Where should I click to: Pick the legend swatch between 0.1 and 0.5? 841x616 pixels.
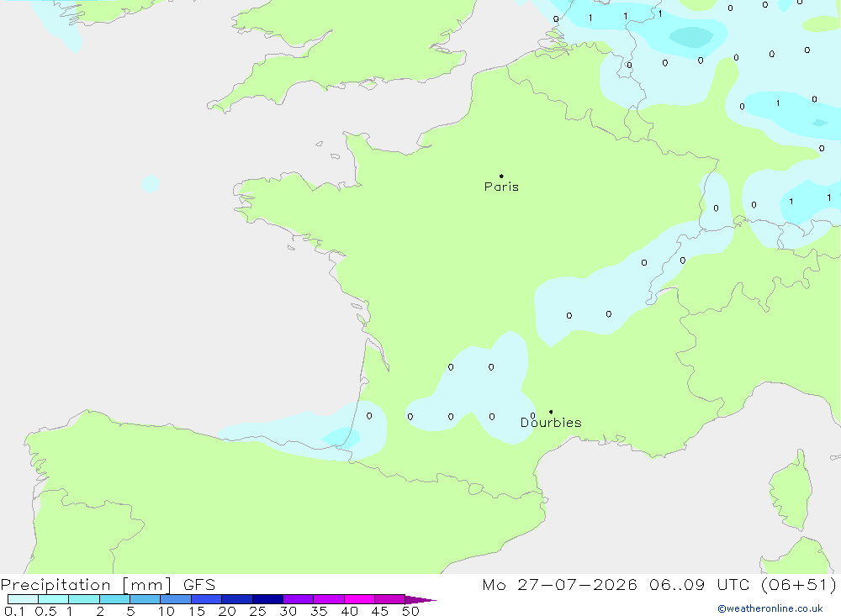[x=23, y=599]
